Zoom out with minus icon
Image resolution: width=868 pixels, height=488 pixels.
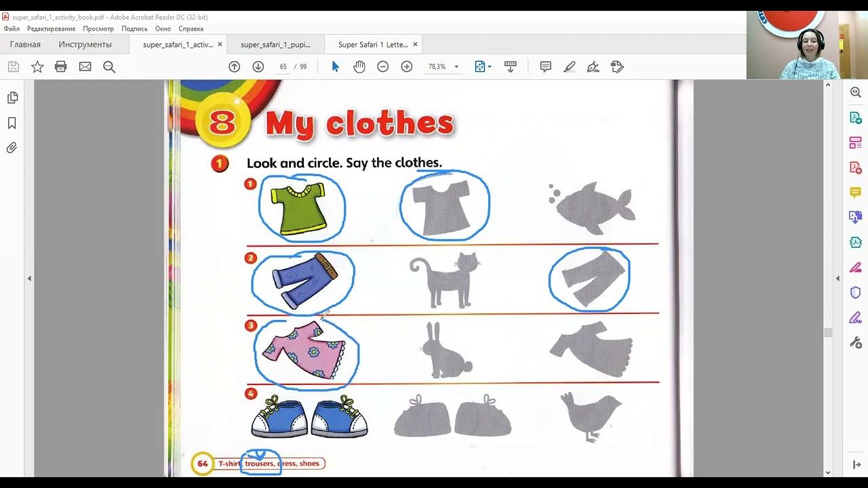pos(383,66)
